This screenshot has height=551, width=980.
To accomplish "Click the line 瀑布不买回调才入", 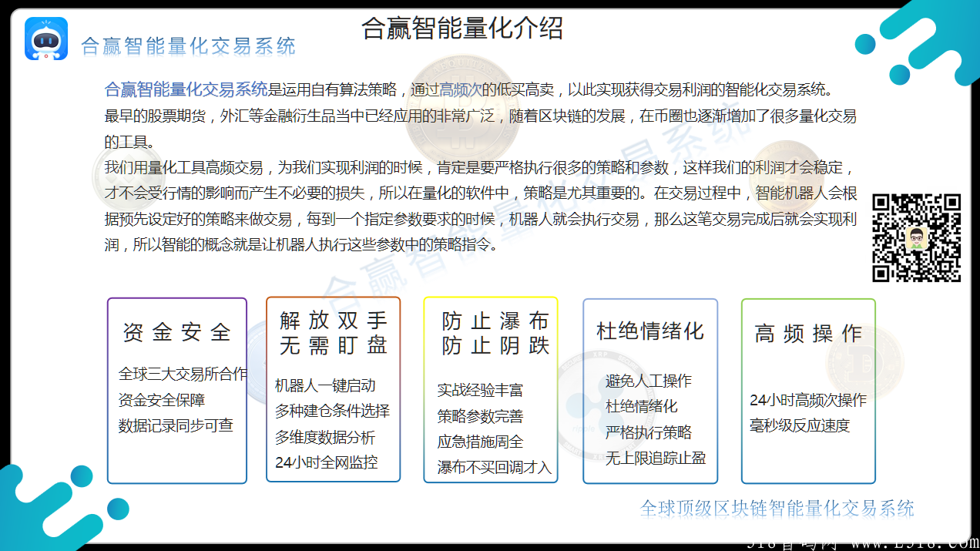I will click(495, 467).
